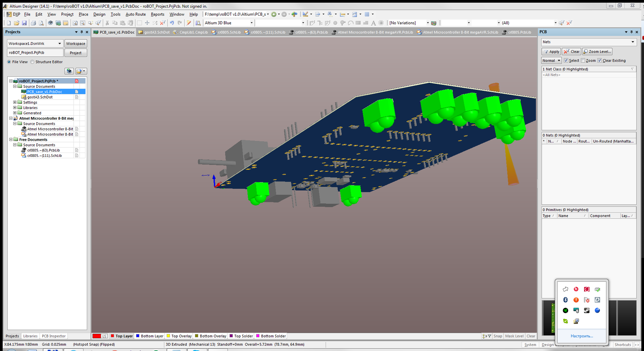This screenshot has width=644, height=351.
Task: Click the Clear button in PCB panel
Action: [572, 51]
